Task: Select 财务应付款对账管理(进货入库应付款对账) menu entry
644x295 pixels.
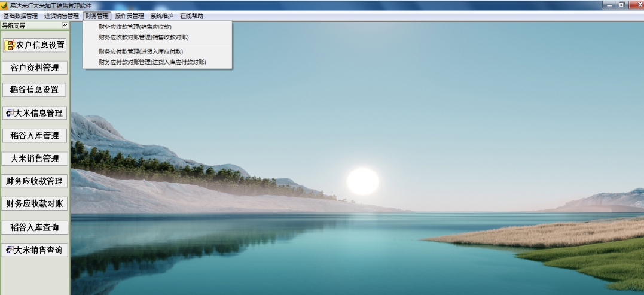Action: point(157,62)
